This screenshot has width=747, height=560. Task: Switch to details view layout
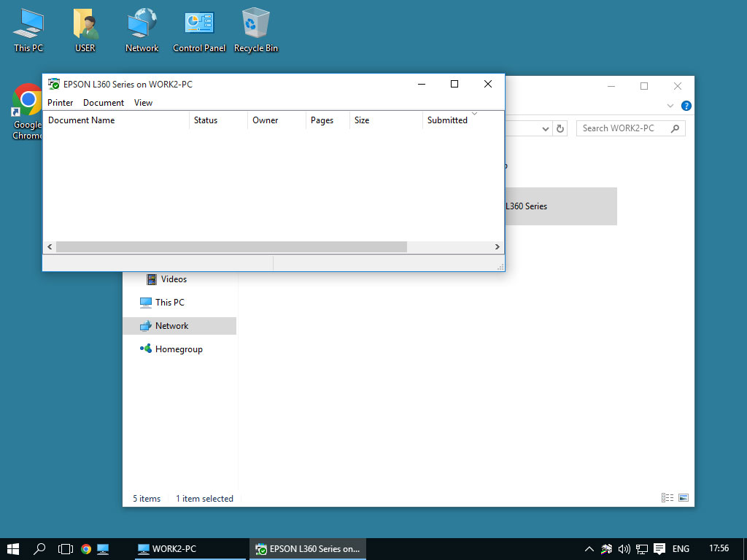[667, 498]
